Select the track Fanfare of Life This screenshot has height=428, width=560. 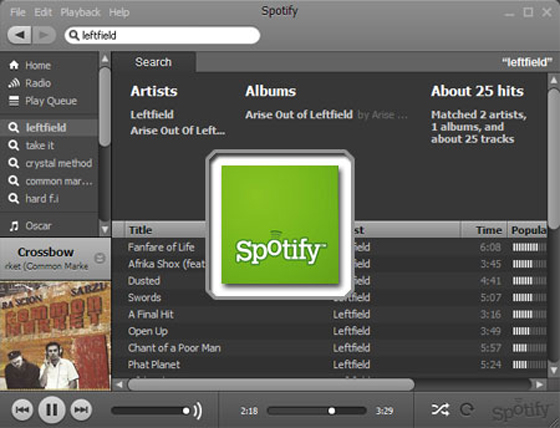161,247
